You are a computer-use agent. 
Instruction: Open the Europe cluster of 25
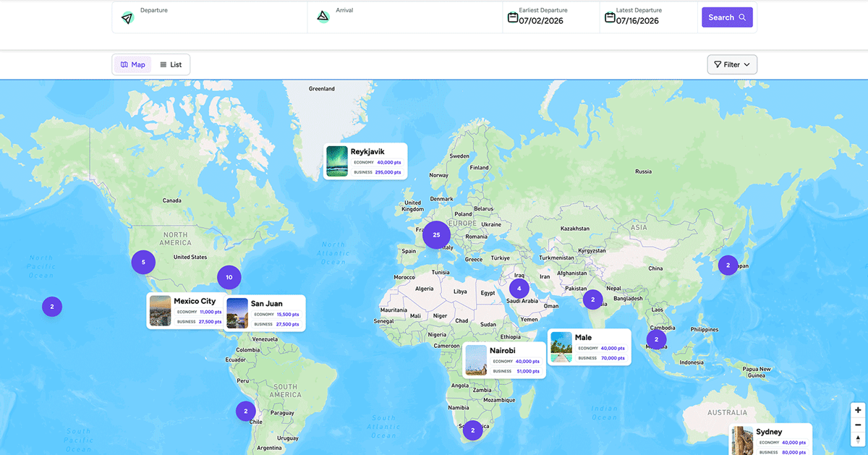click(x=436, y=234)
